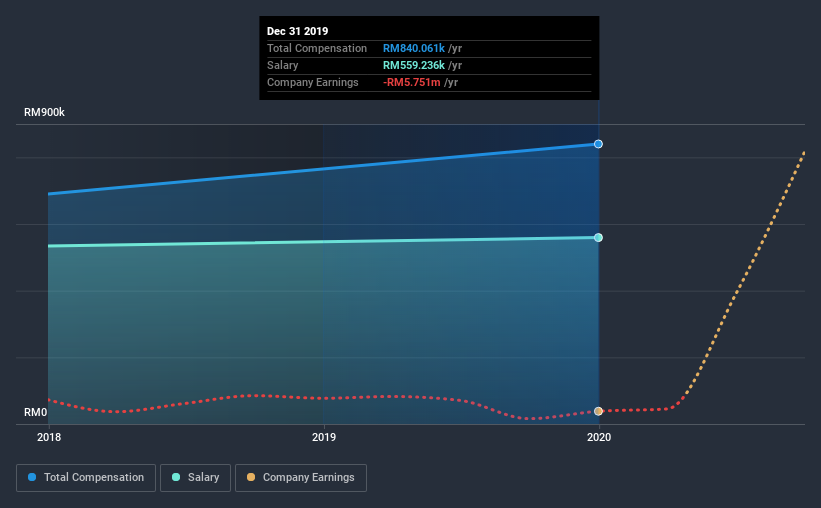Click the RM900k y-axis label

pyautogui.click(x=45, y=112)
